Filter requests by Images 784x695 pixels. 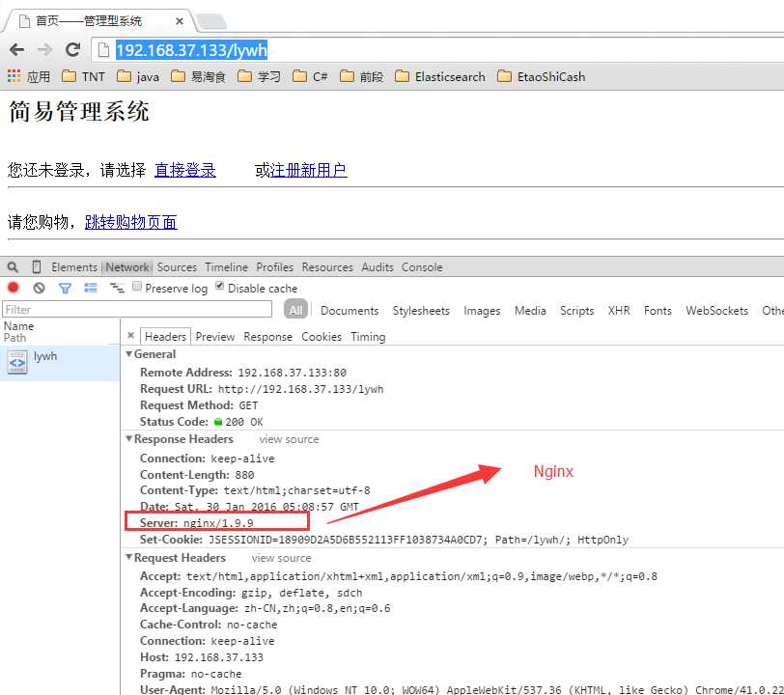[482, 311]
